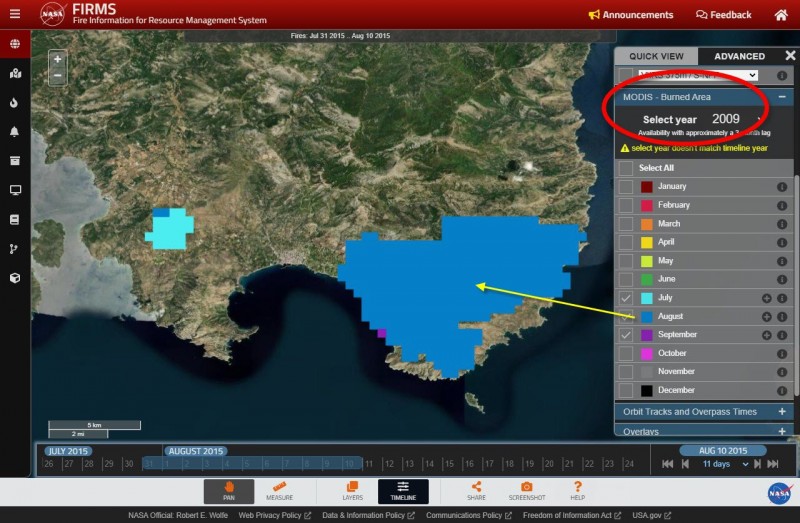Uncheck the July checkbox
The image size is (800, 523).
click(626, 297)
